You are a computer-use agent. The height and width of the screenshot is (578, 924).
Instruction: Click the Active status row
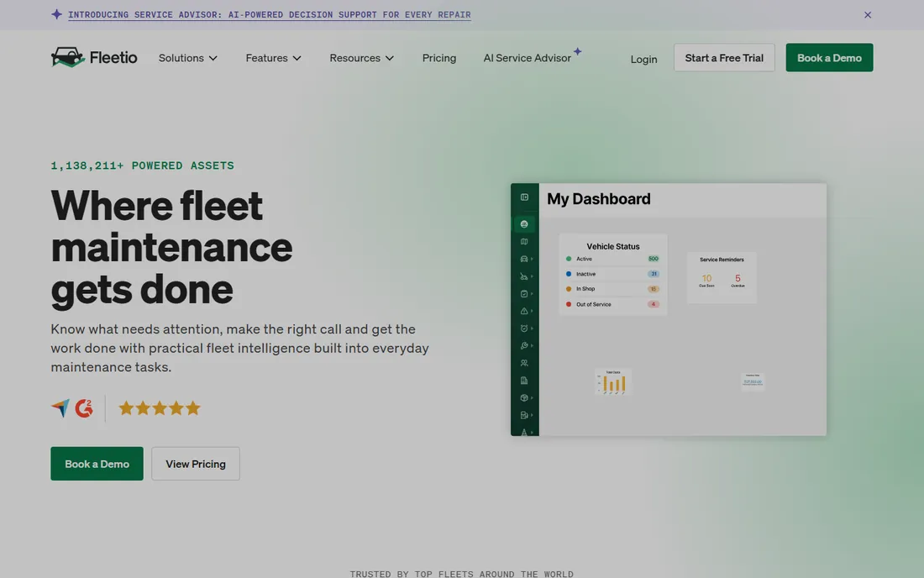tap(612, 259)
